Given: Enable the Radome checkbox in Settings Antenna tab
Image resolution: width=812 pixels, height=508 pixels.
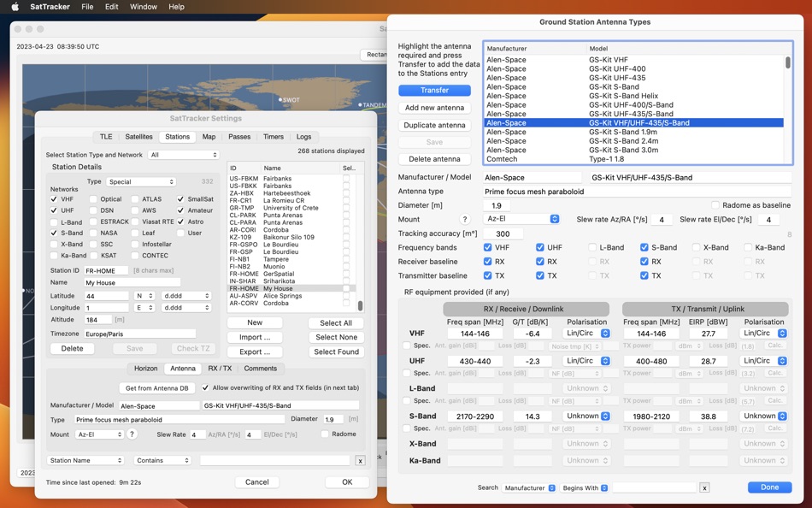Looking at the screenshot, I should pyautogui.click(x=325, y=434).
